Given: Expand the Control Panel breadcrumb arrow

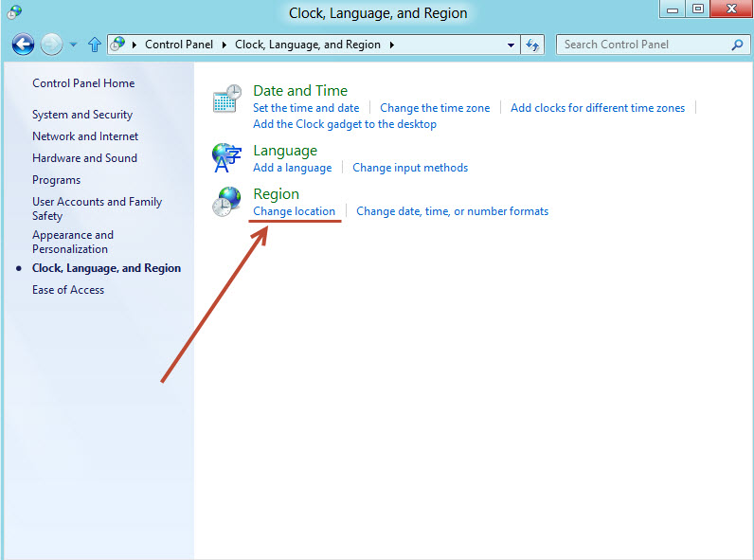Looking at the screenshot, I should click(x=227, y=45).
